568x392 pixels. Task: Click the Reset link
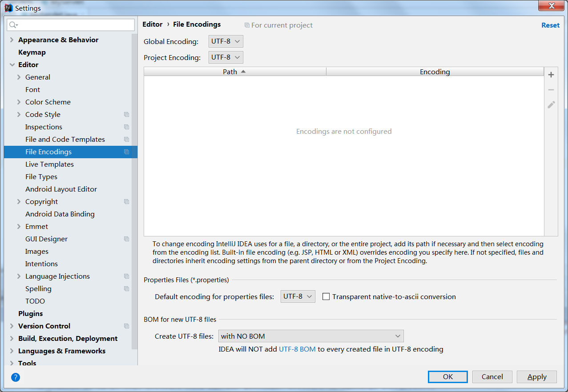point(550,25)
